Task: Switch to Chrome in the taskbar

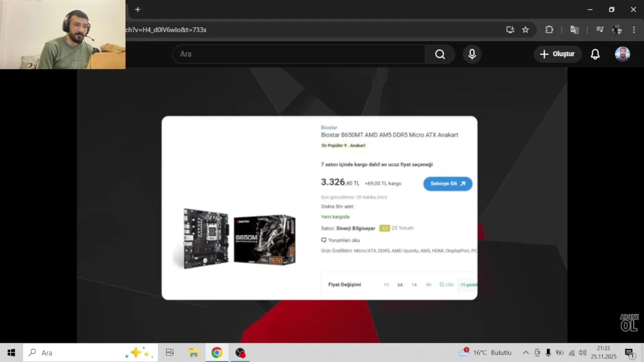Action: coord(217,353)
